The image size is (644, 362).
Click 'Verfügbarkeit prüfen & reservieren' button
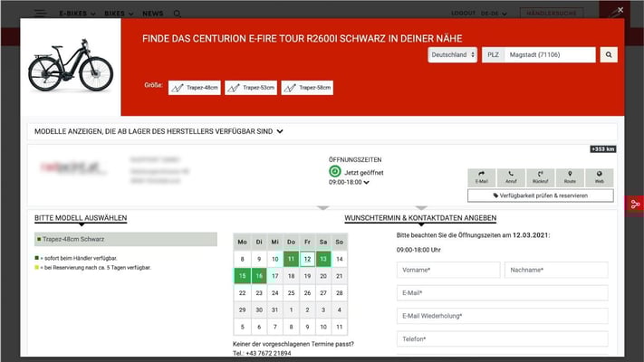541,195
